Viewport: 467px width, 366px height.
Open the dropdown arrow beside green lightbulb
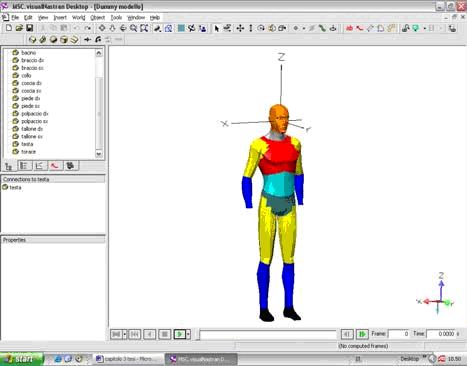pyautogui.click(x=424, y=29)
